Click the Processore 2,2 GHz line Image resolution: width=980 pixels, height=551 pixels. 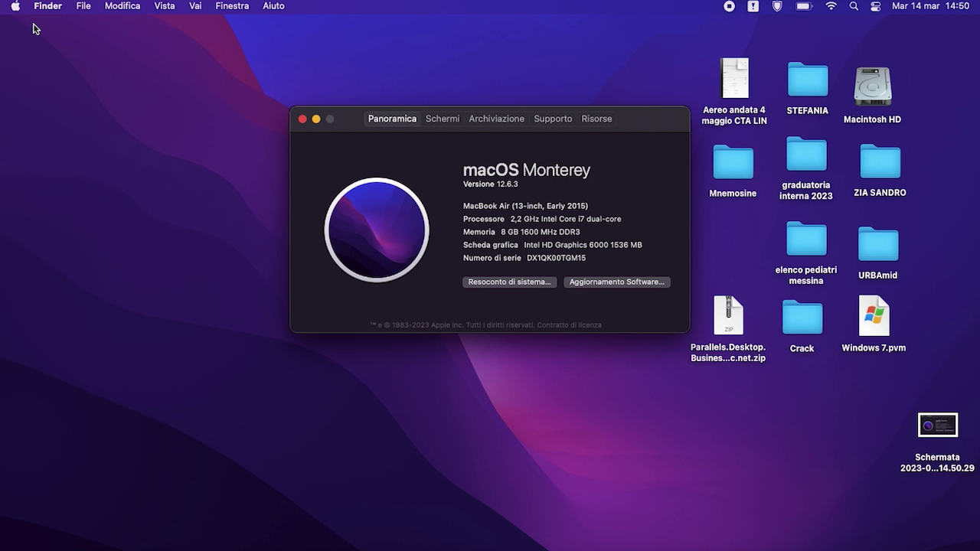point(542,219)
